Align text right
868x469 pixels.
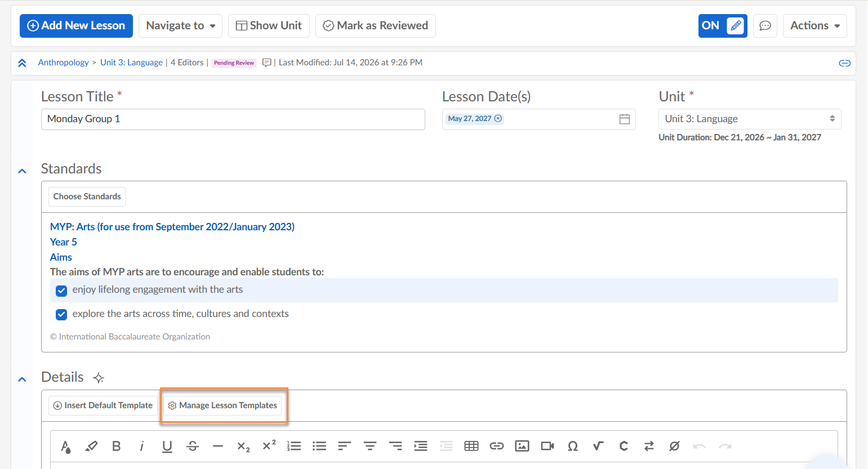click(395, 446)
